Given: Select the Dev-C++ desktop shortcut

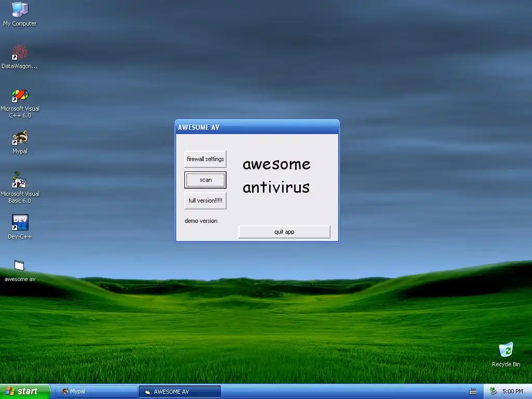Looking at the screenshot, I should click(x=20, y=227).
